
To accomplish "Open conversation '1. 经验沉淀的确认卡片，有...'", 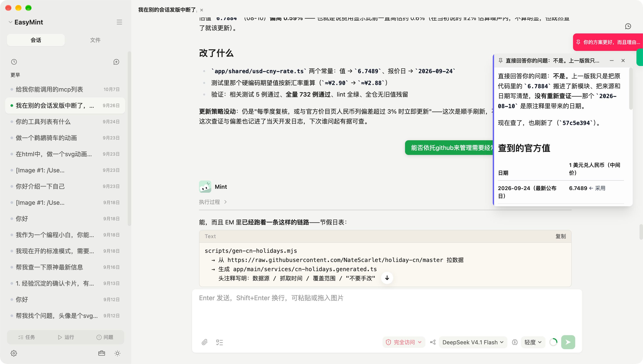I will tap(65, 283).
